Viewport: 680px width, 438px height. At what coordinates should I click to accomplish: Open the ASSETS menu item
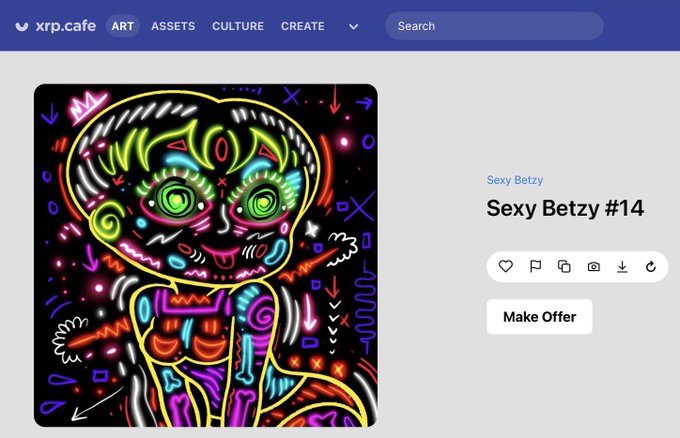coord(173,26)
